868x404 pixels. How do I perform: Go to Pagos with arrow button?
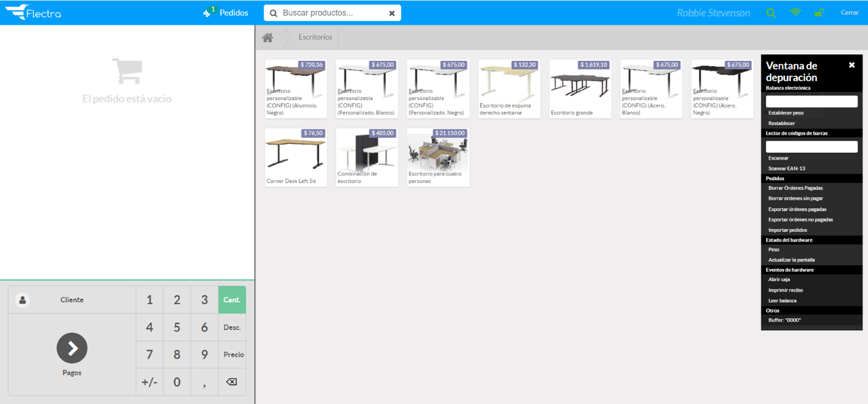72,348
